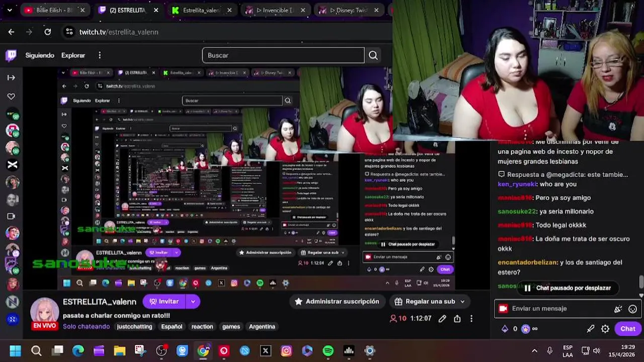Click the Invitar button
The image size is (644, 362).
164,301
